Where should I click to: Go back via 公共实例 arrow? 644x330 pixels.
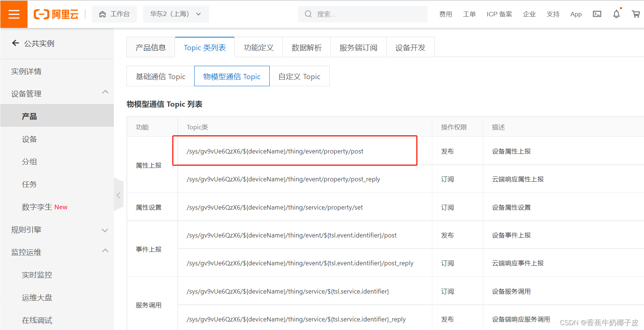[x=16, y=43]
